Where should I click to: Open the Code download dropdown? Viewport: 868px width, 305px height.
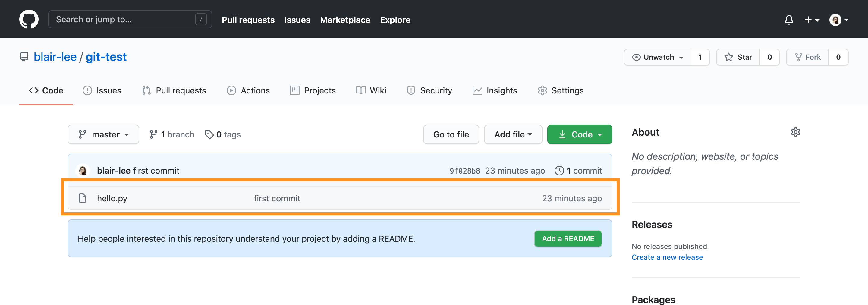click(x=580, y=134)
